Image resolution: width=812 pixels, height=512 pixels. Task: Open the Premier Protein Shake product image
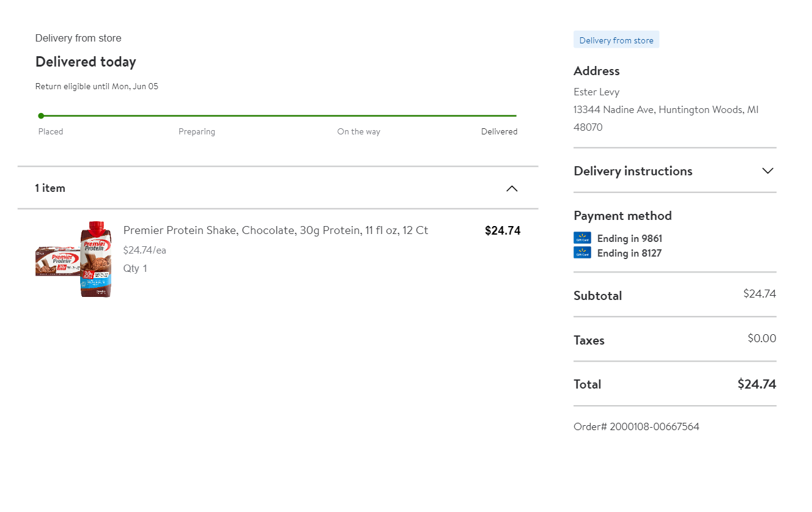tap(74, 259)
